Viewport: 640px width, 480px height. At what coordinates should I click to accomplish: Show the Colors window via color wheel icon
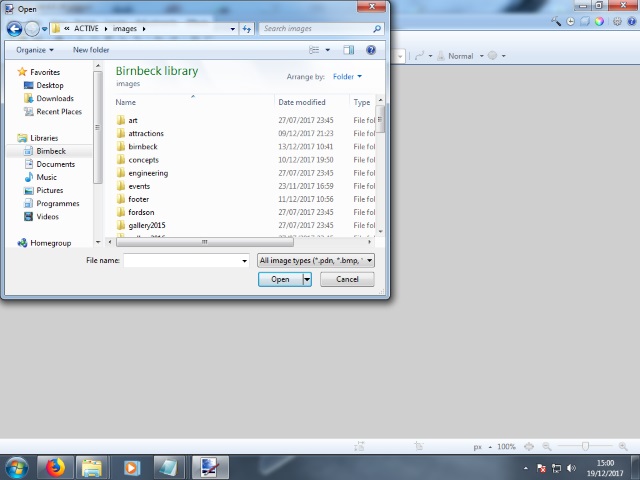click(x=598, y=20)
